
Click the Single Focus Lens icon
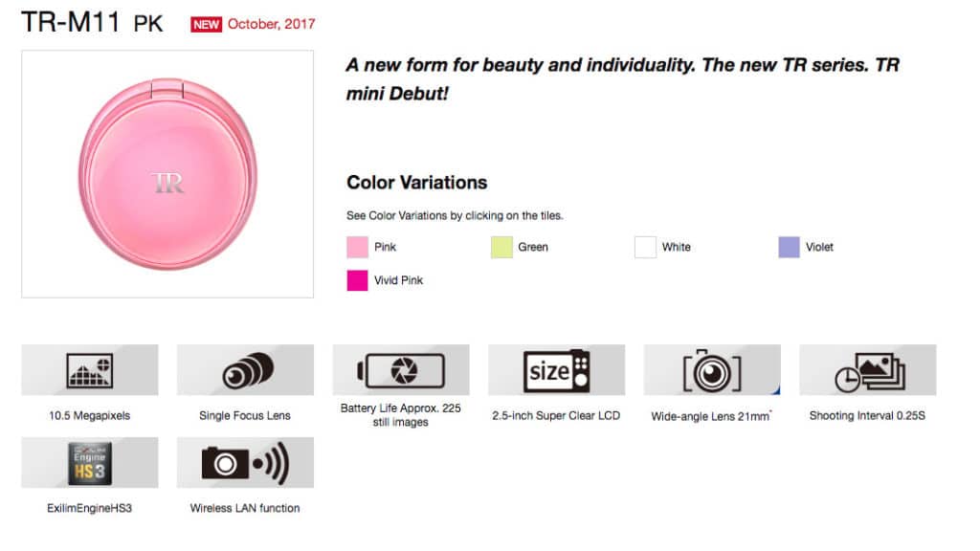tap(245, 370)
